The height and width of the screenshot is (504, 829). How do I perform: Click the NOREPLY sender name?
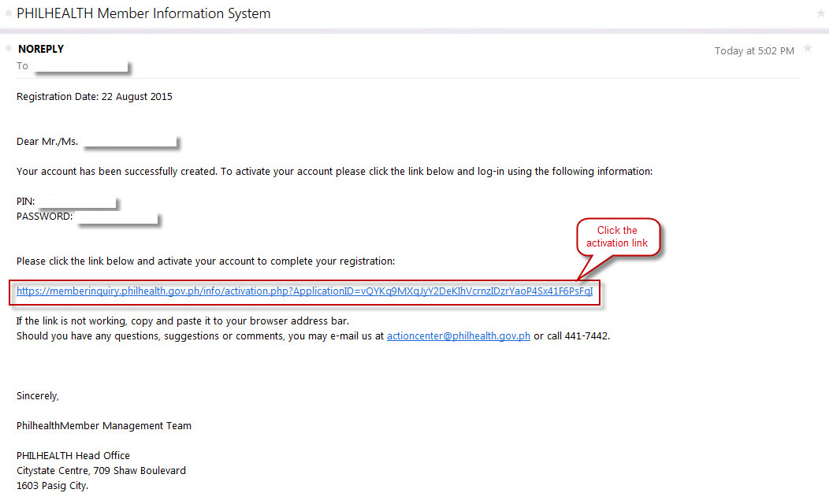point(40,48)
